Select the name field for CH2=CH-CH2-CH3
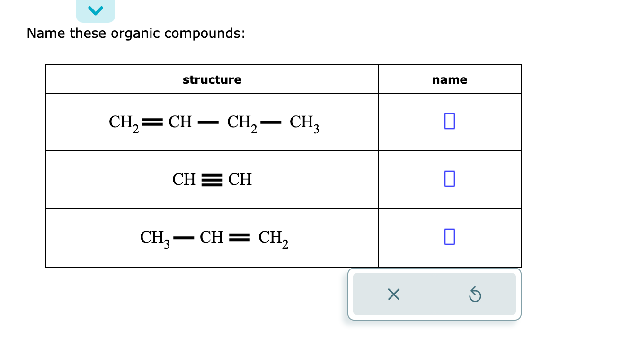The image size is (639, 364). [449, 121]
